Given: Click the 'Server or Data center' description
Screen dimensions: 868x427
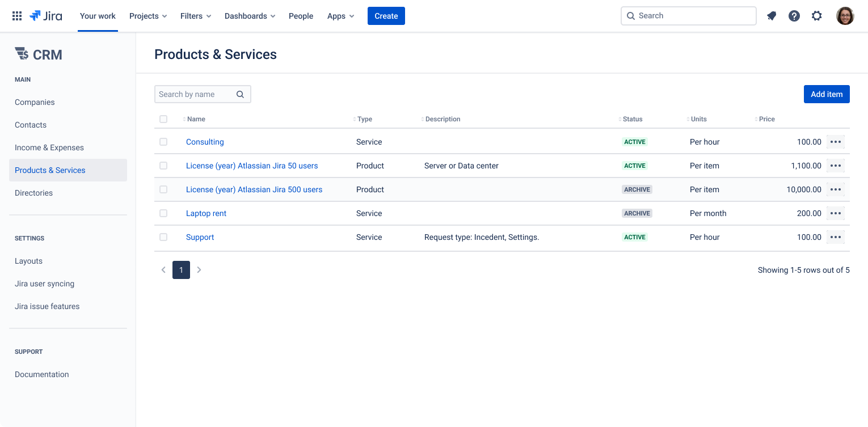Looking at the screenshot, I should (461, 166).
